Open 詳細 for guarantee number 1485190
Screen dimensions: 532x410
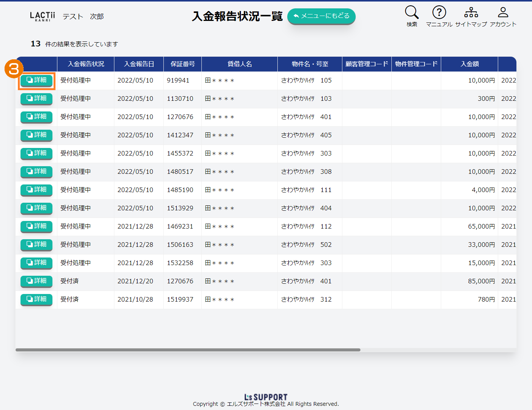[x=36, y=190]
